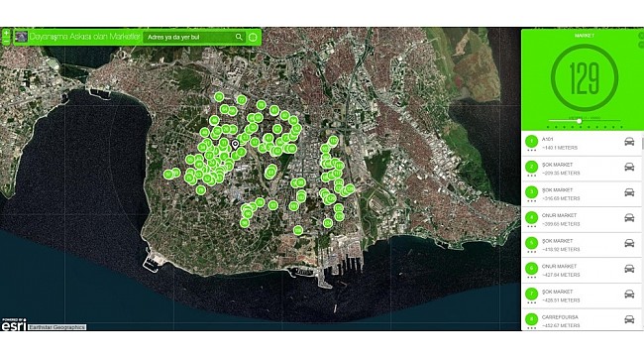This screenshot has width=644, height=357.
Task: Click car icon for CARREFOURSA result
Action: 629,319
